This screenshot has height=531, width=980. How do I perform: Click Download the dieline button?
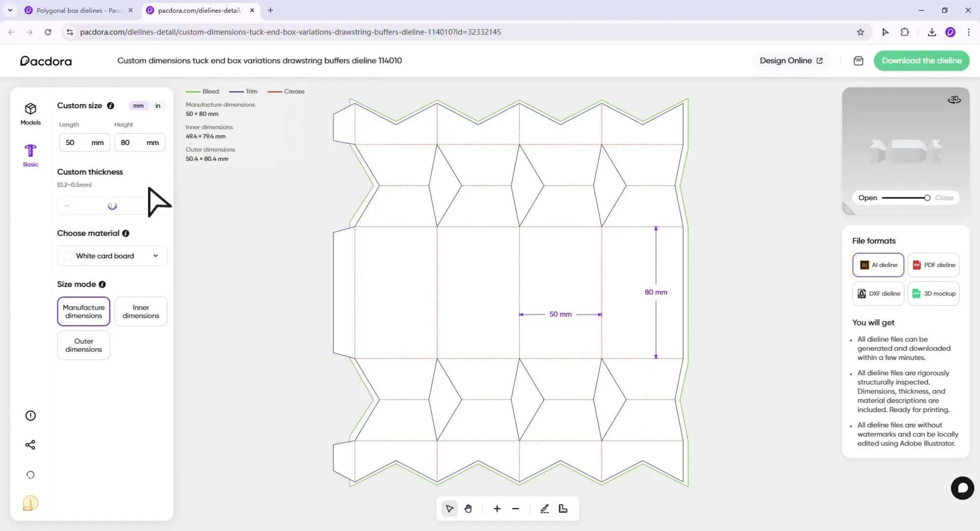point(921,60)
